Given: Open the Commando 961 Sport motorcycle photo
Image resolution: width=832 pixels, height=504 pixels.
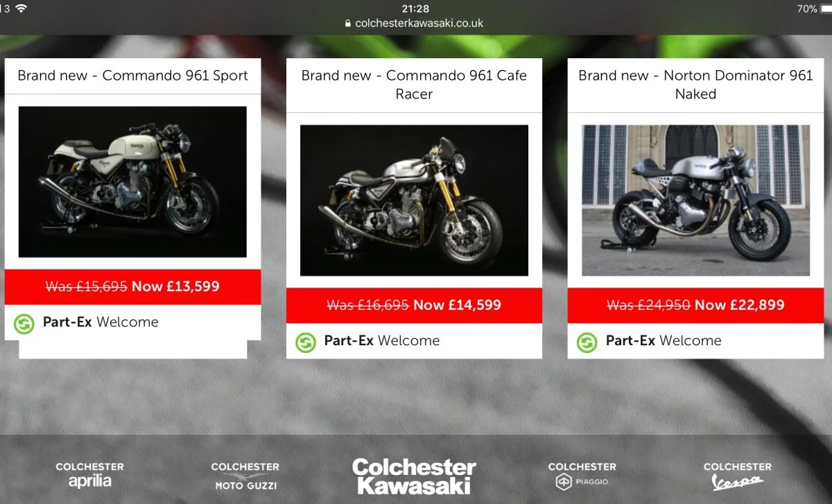Looking at the screenshot, I should (132, 182).
